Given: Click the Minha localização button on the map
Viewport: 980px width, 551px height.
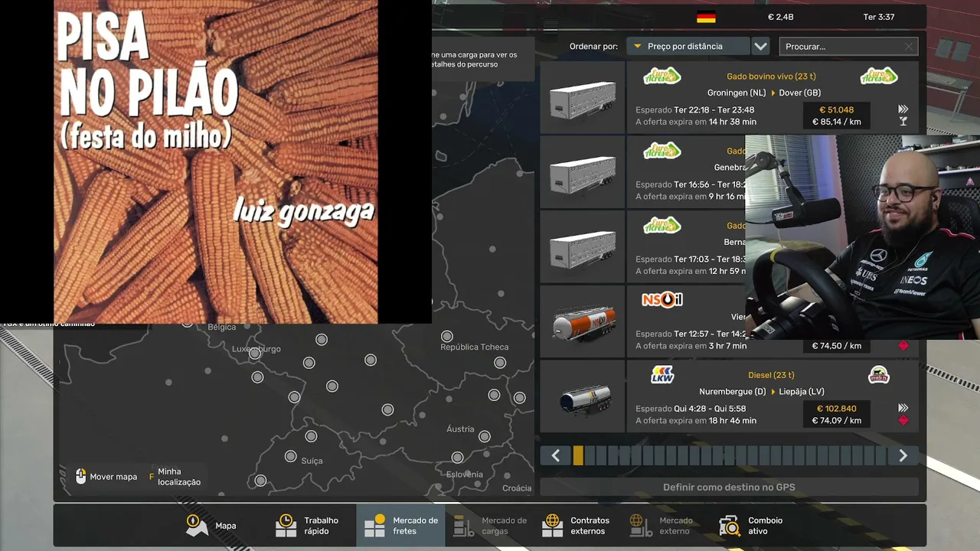Looking at the screenshot, I should click(x=175, y=477).
